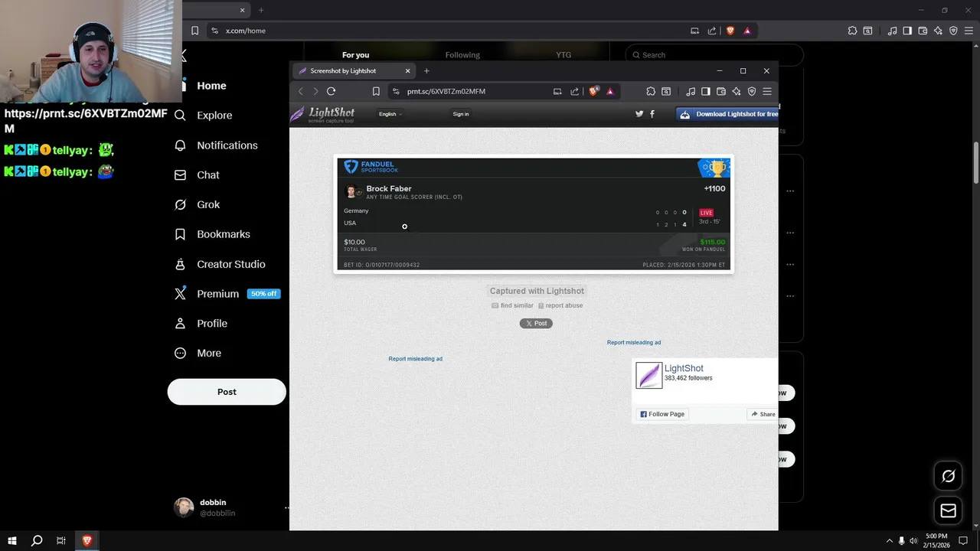Open Windows taskbar search
980x551 pixels.
(37, 540)
